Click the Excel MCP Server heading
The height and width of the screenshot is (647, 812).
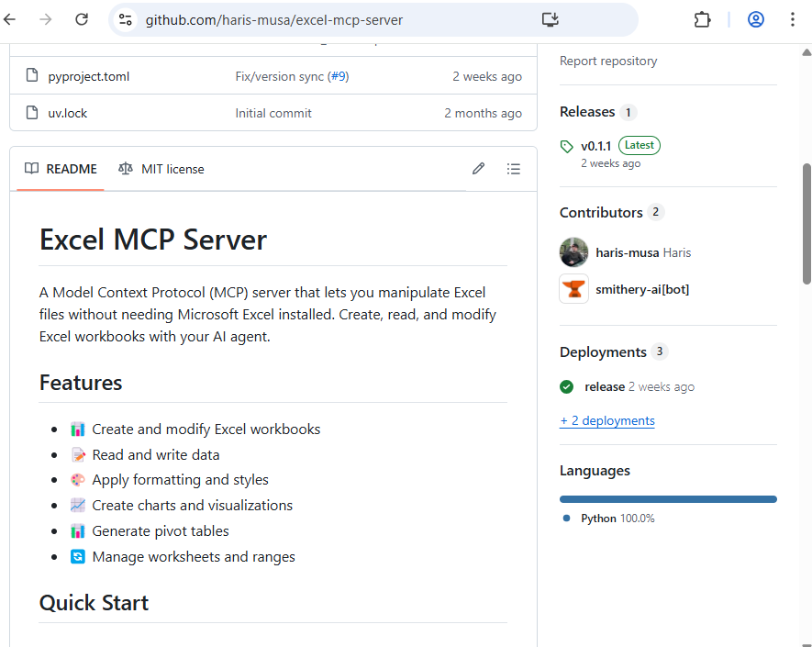(153, 240)
